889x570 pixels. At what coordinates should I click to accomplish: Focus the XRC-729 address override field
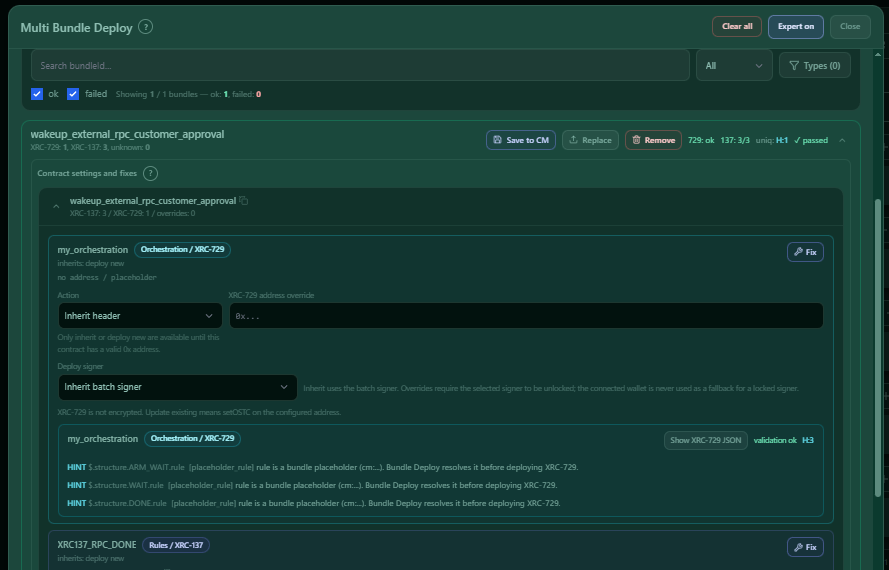pyautogui.click(x=526, y=316)
